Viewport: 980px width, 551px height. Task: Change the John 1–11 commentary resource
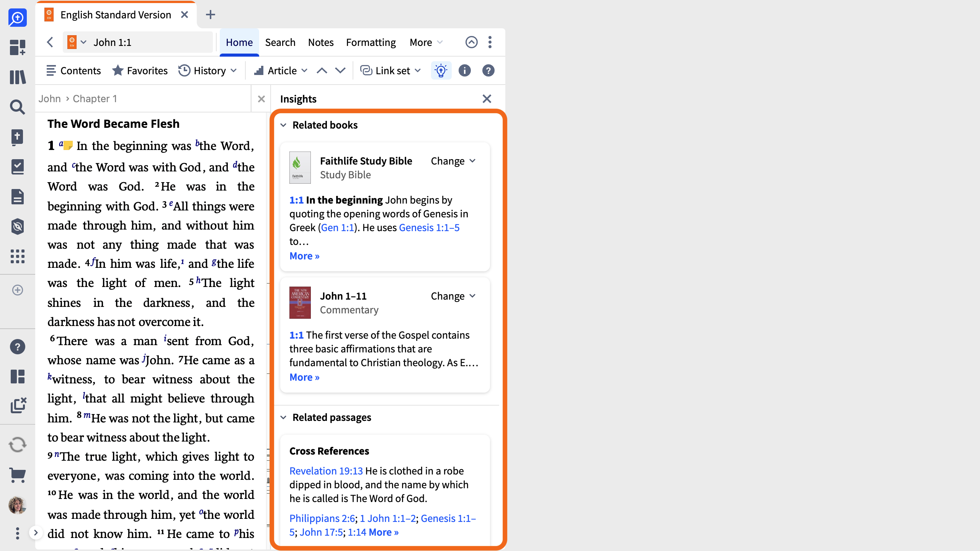coord(454,296)
